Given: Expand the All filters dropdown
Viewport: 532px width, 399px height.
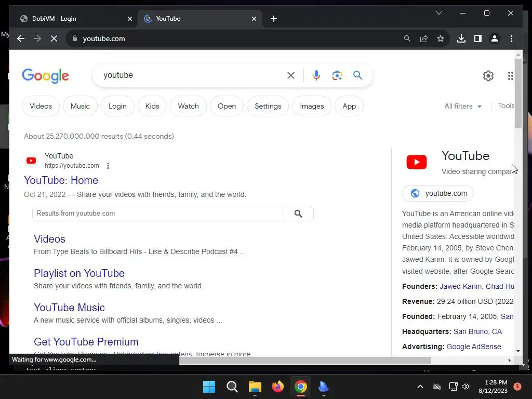Looking at the screenshot, I should pyautogui.click(x=463, y=106).
